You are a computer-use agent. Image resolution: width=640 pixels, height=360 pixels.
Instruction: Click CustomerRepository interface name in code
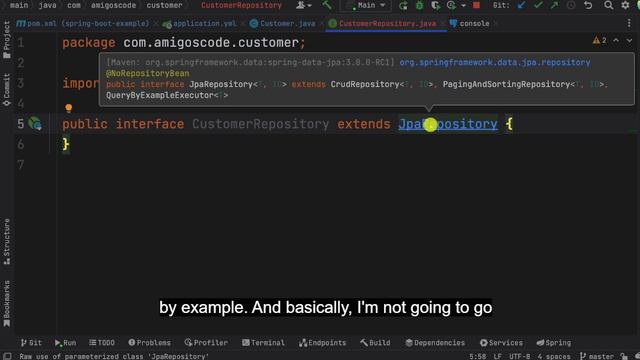tap(260, 124)
